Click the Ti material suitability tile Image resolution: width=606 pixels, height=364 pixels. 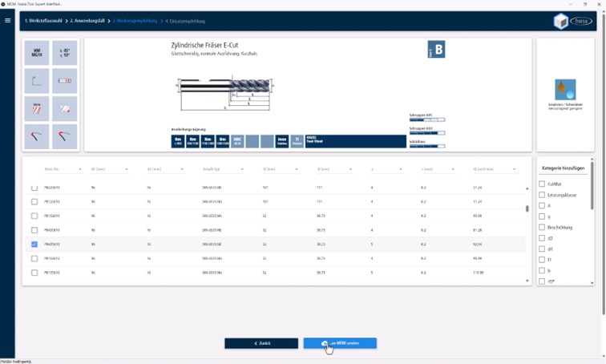[297, 141]
